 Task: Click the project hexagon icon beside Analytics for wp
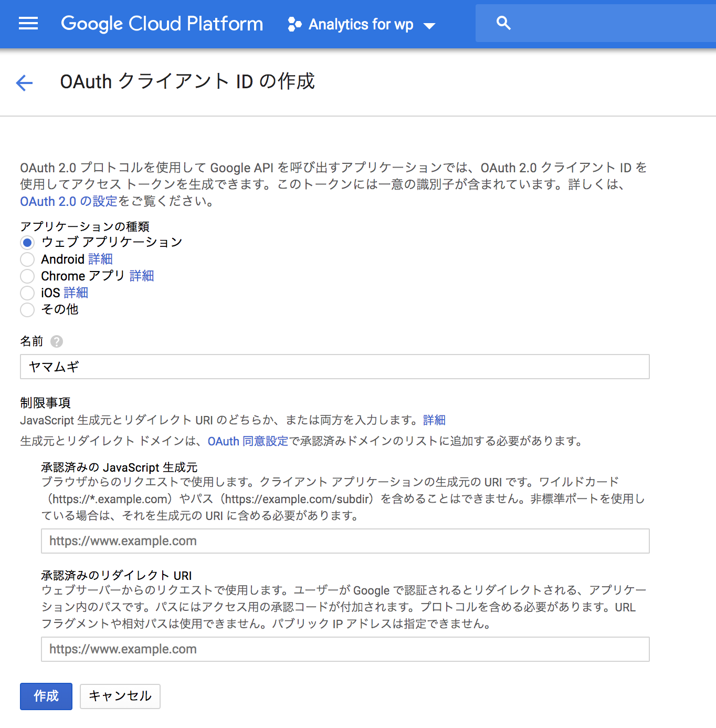pyautogui.click(x=295, y=24)
